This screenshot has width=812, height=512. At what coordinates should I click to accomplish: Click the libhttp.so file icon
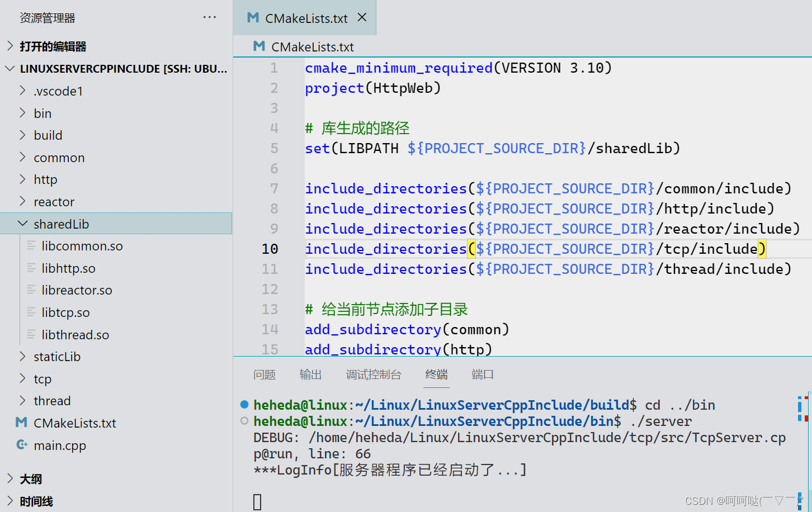31,268
